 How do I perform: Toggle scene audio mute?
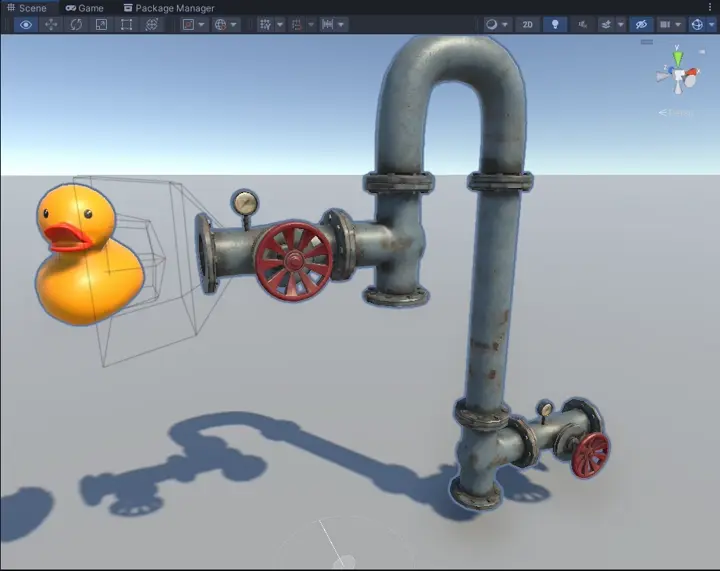(x=583, y=24)
